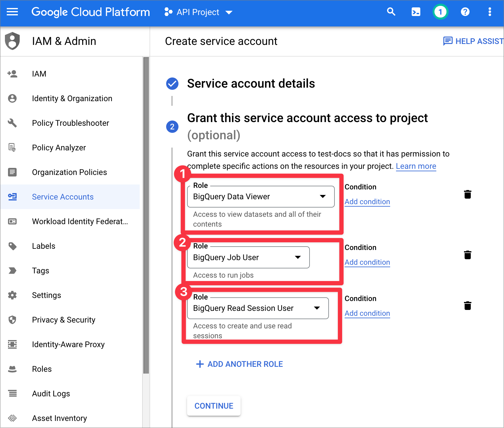
Task: Click the IAM & Admin shield icon
Action: click(12, 41)
